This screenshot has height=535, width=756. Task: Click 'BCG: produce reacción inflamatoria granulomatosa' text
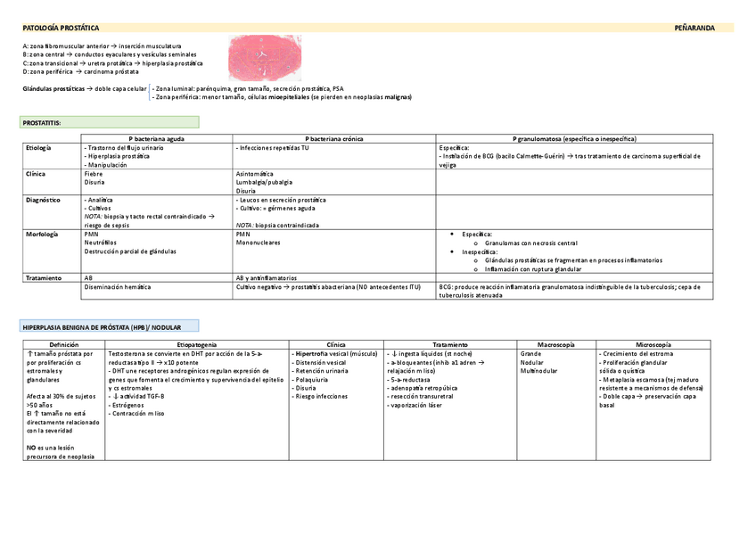[x=570, y=286]
